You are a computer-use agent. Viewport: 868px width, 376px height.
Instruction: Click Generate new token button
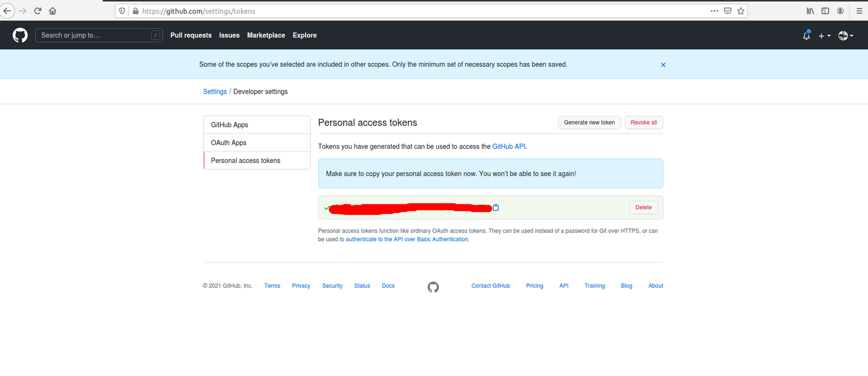589,123
